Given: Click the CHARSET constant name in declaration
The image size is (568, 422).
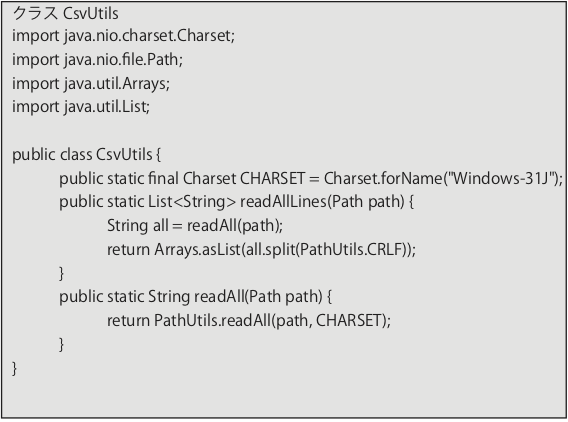Looking at the screenshot, I should tap(272, 178).
